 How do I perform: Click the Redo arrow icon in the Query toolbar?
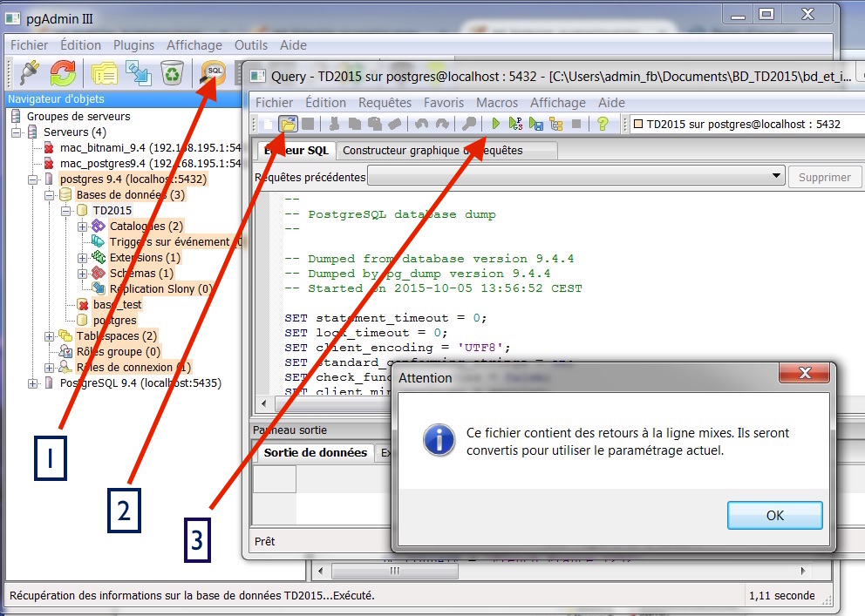tap(442, 124)
